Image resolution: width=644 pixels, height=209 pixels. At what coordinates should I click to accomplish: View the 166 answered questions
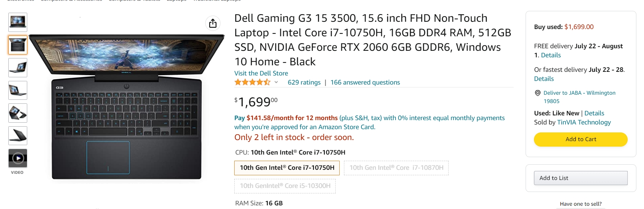click(365, 82)
